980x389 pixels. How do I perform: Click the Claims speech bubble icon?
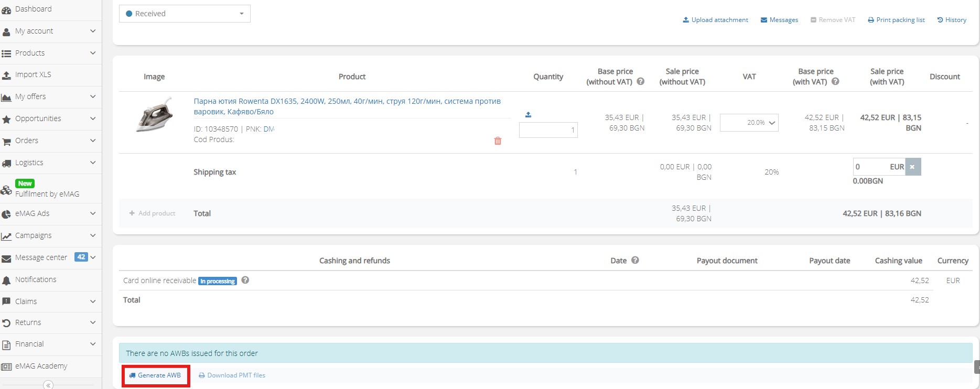pos(6,301)
